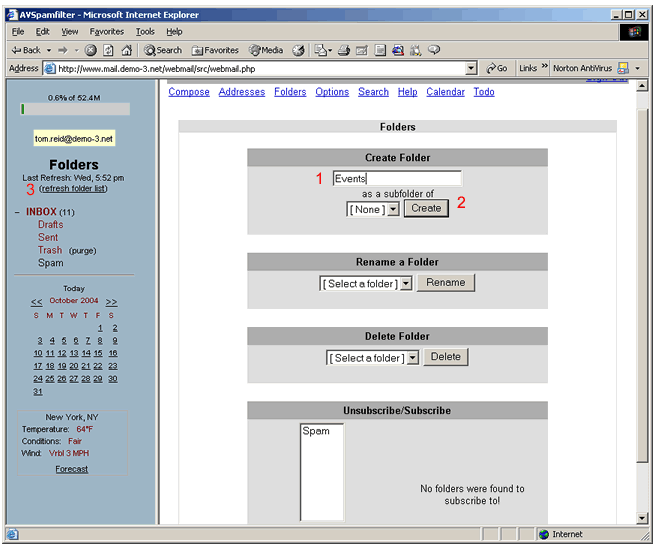Expand the Address bar URL dropdown
The width and height of the screenshot is (660, 548).
point(472,68)
